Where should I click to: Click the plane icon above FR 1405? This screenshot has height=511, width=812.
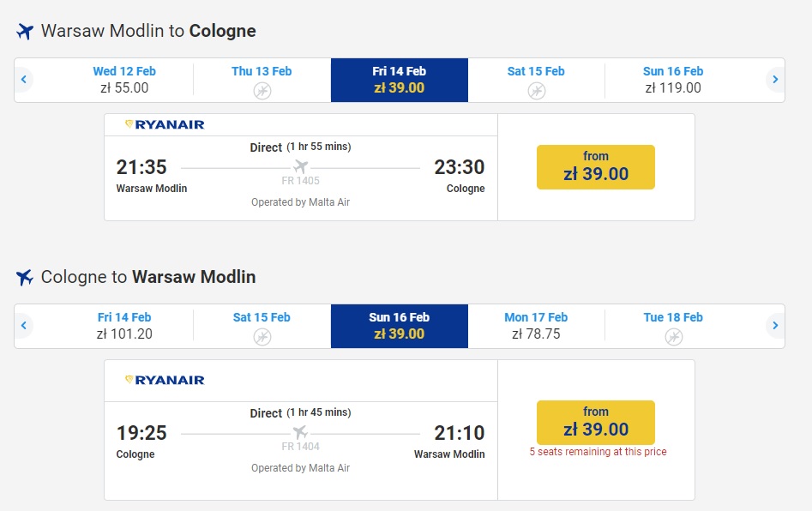coord(300,166)
